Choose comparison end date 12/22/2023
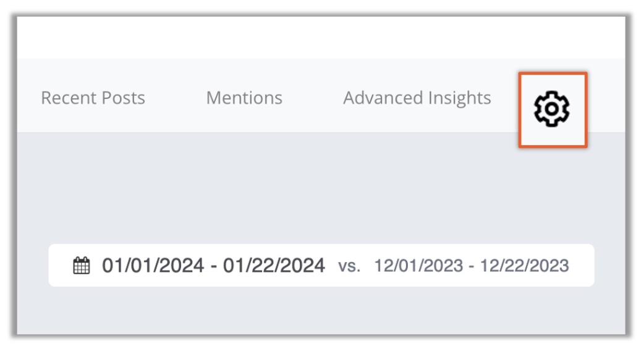This screenshot has height=351, width=644. click(525, 266)
